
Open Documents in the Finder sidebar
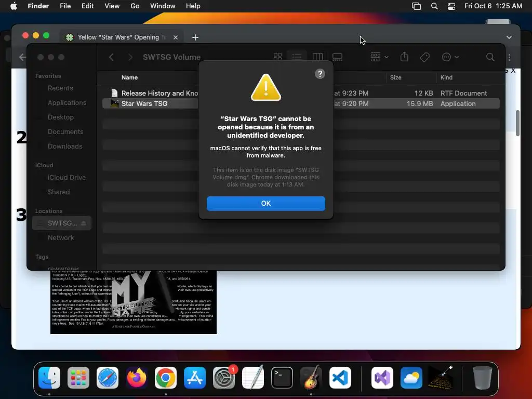click(x=65, y=132)
